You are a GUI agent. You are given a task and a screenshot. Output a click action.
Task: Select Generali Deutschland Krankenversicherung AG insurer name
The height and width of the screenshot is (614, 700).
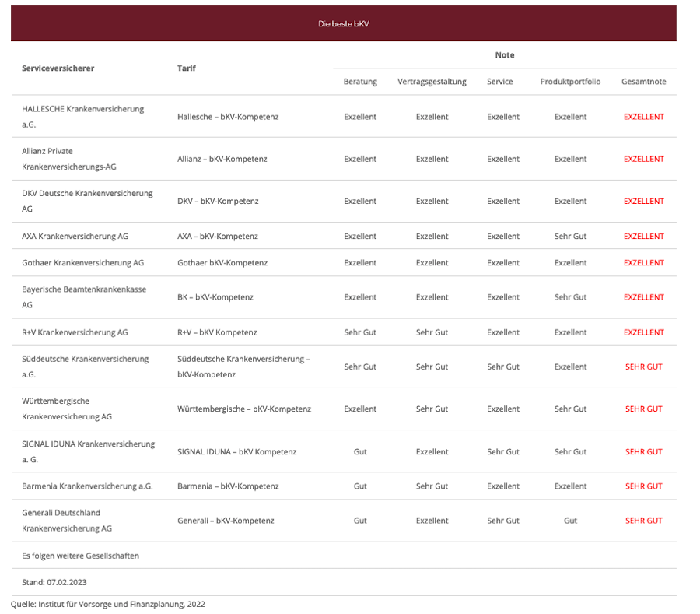[67, 520]
